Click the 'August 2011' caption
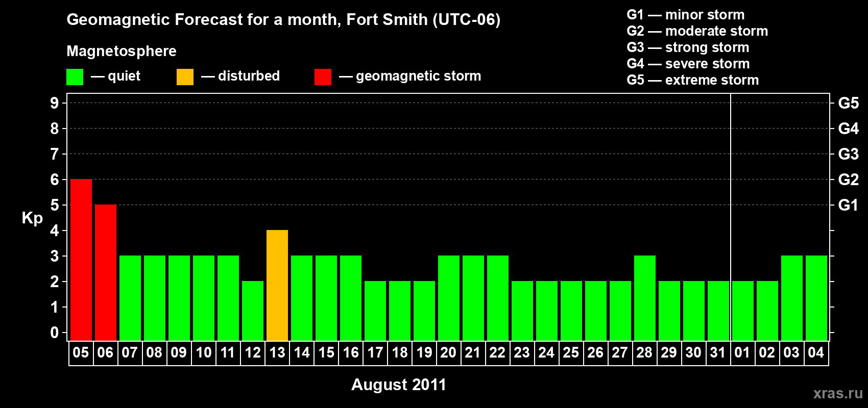This screenshot has height=408, width=868. 399,385
